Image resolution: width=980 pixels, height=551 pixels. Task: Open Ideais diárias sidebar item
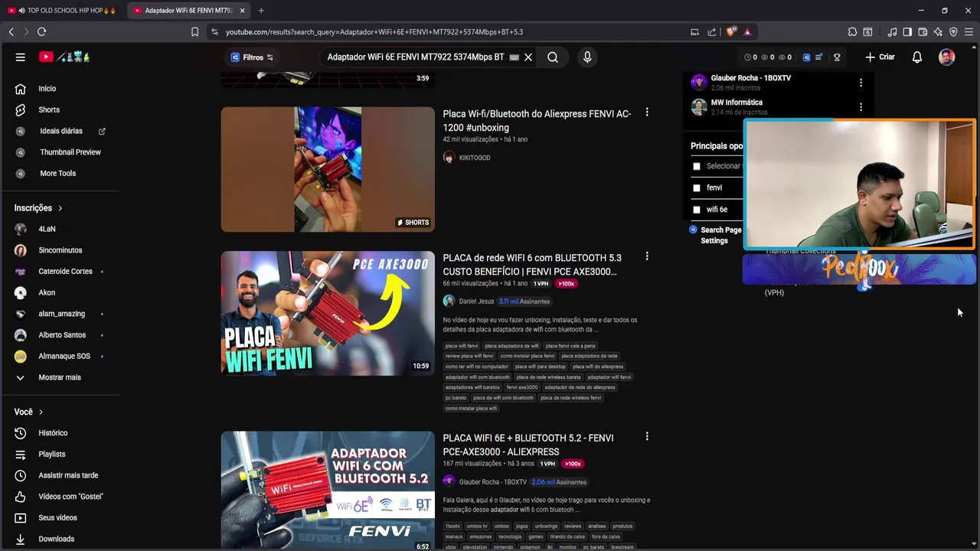pos(60,131)
